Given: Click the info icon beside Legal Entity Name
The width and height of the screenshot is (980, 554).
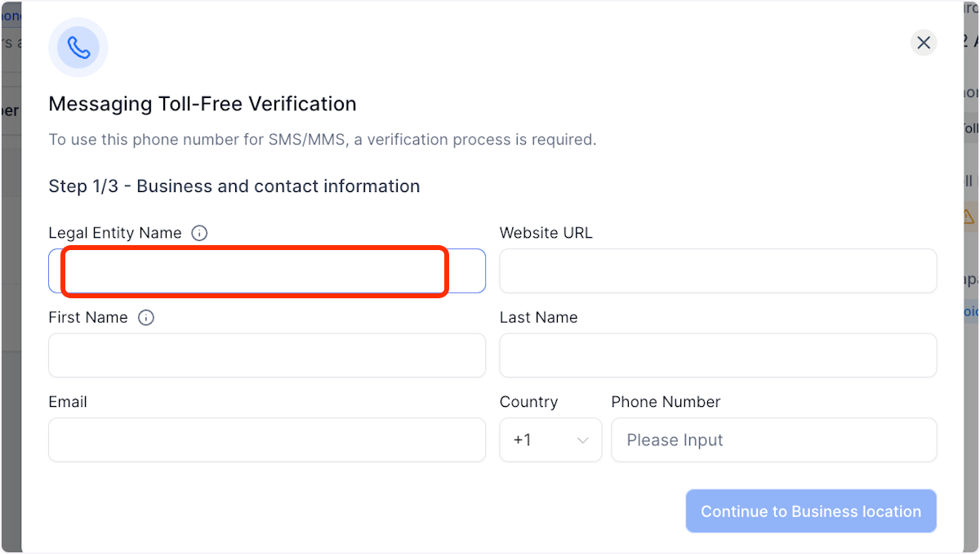Looking at the screenshot, I should click(x=199, y=232).
